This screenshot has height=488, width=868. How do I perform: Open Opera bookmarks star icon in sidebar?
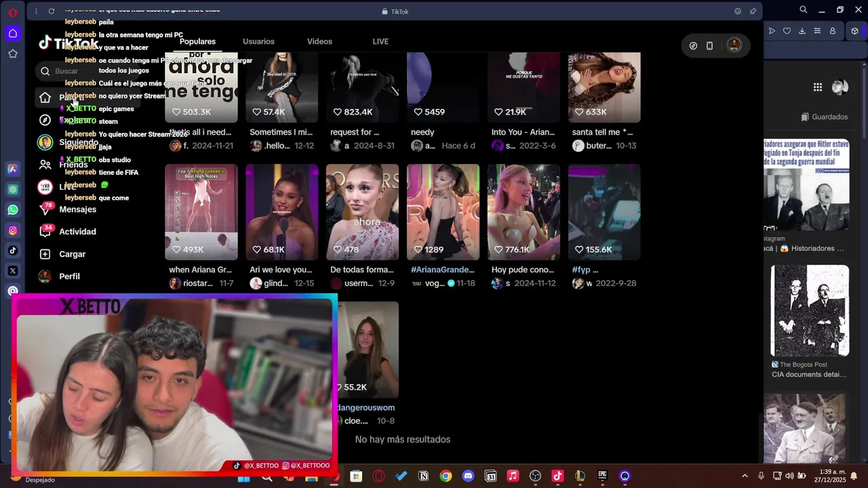13,54
